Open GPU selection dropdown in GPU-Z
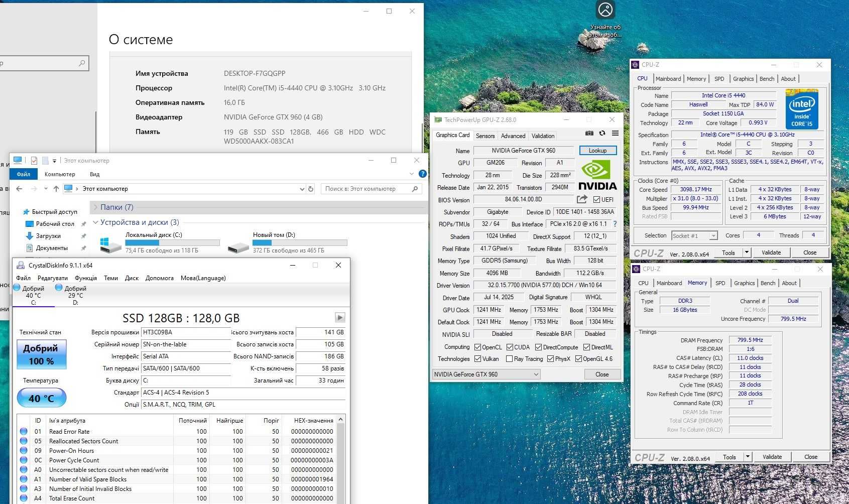The width and height of the screenshot is (849, 504). tap(486, 374)
